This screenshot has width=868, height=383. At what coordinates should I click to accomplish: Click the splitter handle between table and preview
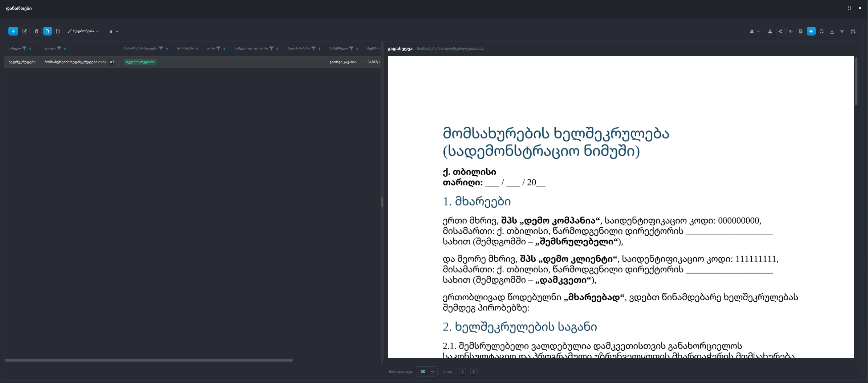click(x=382, y=202)
